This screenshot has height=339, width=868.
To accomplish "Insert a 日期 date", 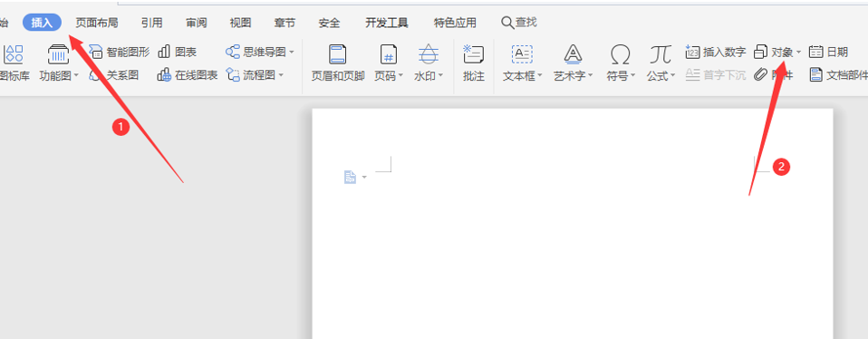I will point(829,52).
